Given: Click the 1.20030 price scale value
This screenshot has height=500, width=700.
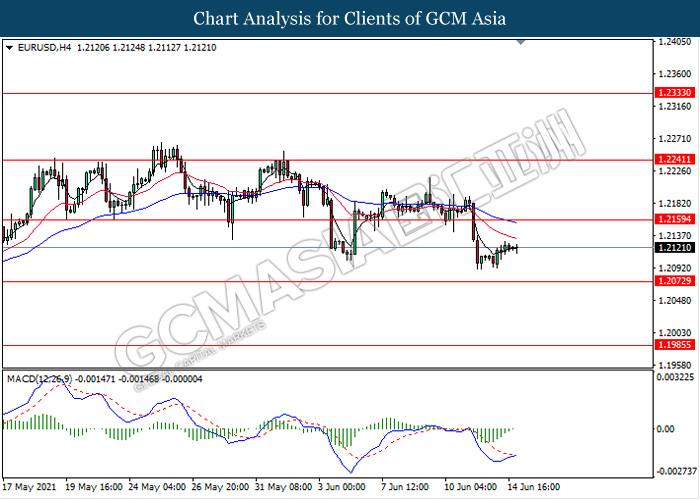Looking at the screenshot, I should click(675, 333).
